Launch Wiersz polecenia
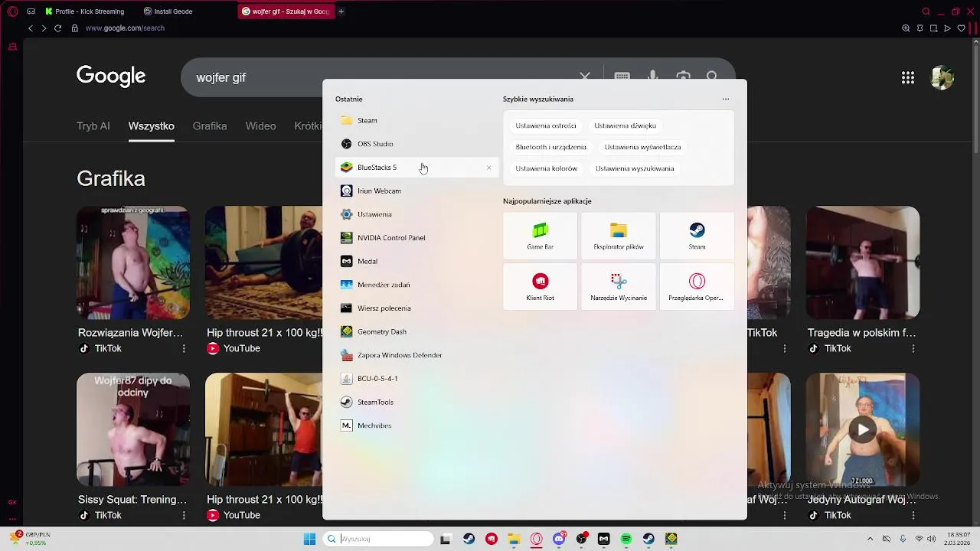 coord(417,308)
